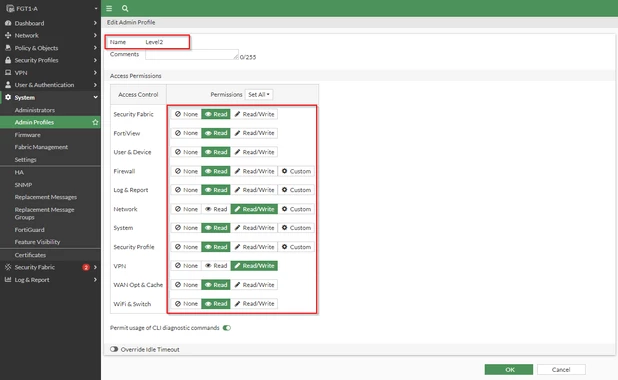Expand the VPN menu chevron
This screenshot has height=380, width=618.
pyautogui.click(x=95, y=73)
